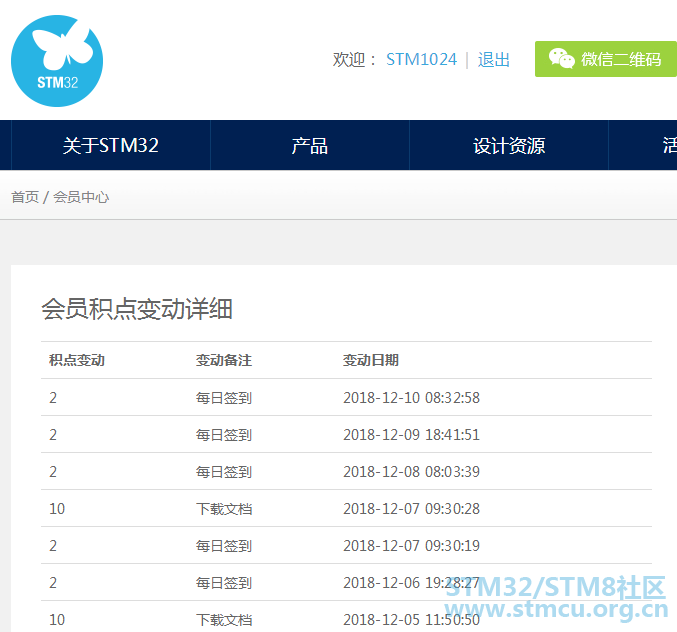Click points value 10 in 2018-12-05 row
This screenshot has width=677, height=632.
tap(57, 620)
